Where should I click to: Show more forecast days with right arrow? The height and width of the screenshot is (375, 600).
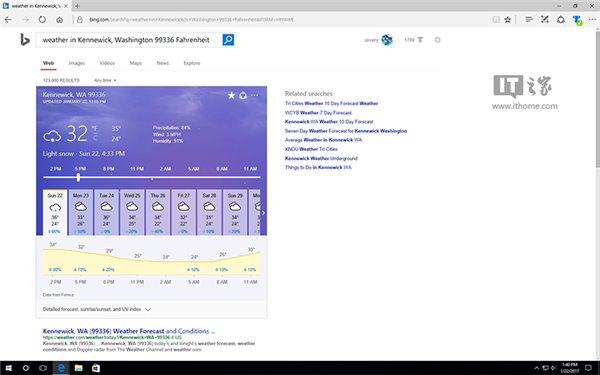tap(263, 213)
